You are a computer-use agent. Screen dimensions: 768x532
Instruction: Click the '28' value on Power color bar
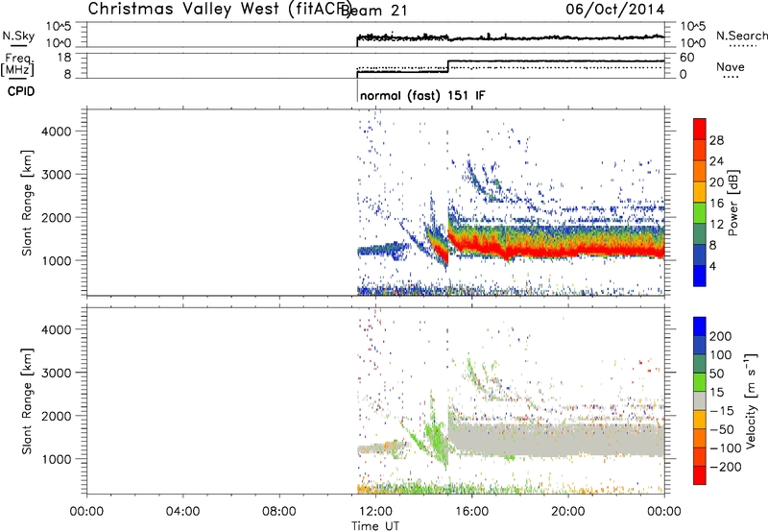(716, 140)
